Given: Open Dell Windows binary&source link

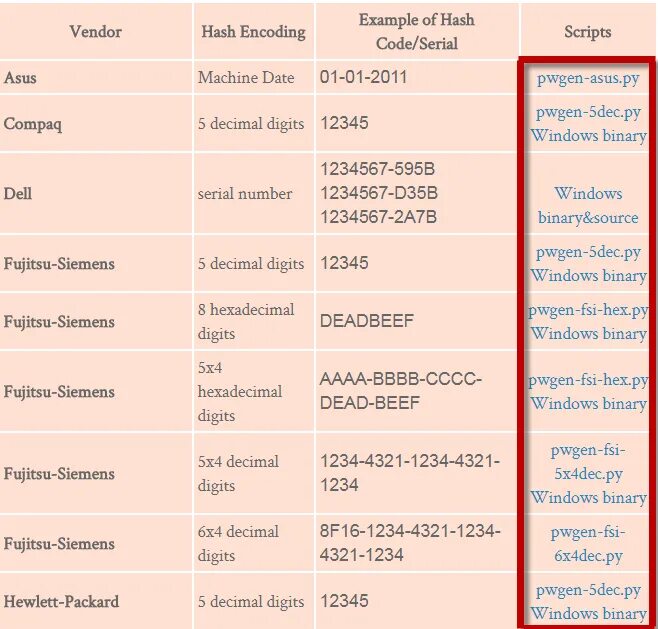Looking at the screenshot, I should point(588,205).
